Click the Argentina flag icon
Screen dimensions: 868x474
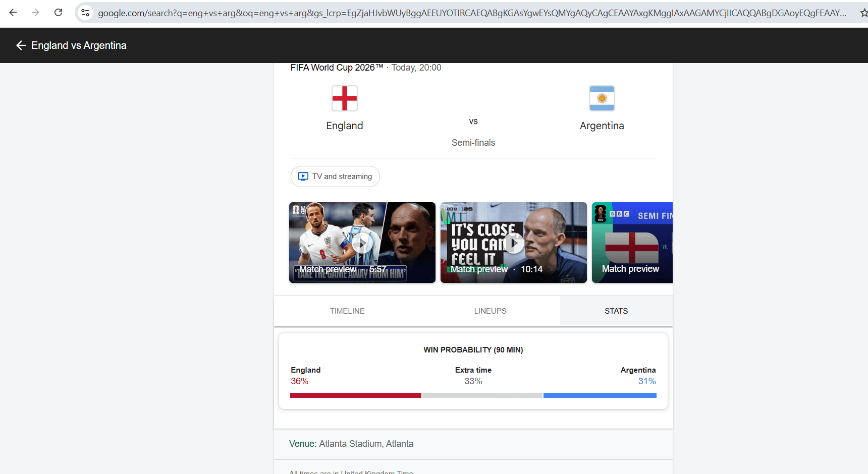(x=602, y=98)
